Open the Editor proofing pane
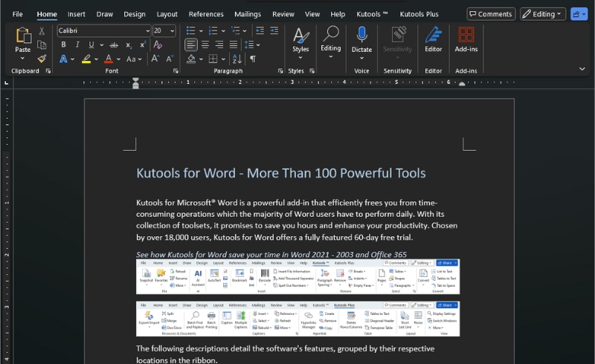Image resolution: width=595 pixels, height=364 pixels. pyautogui.click(x=434, y=39)
